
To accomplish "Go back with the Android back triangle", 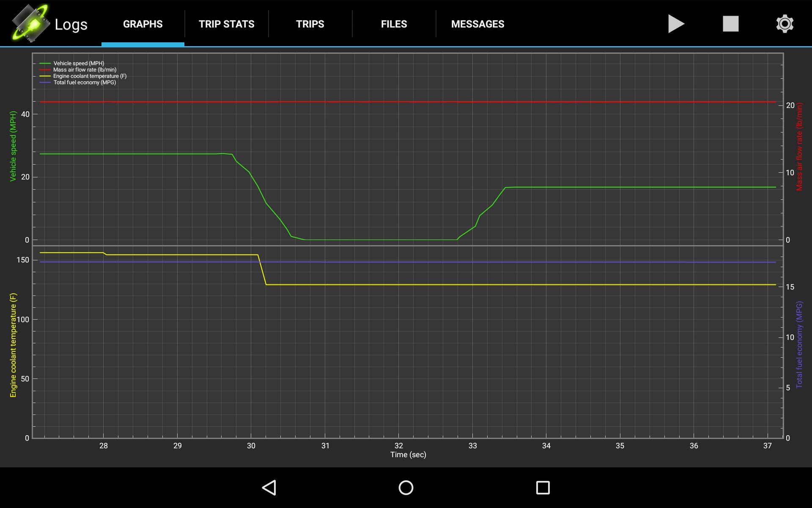I will [269, 488].
